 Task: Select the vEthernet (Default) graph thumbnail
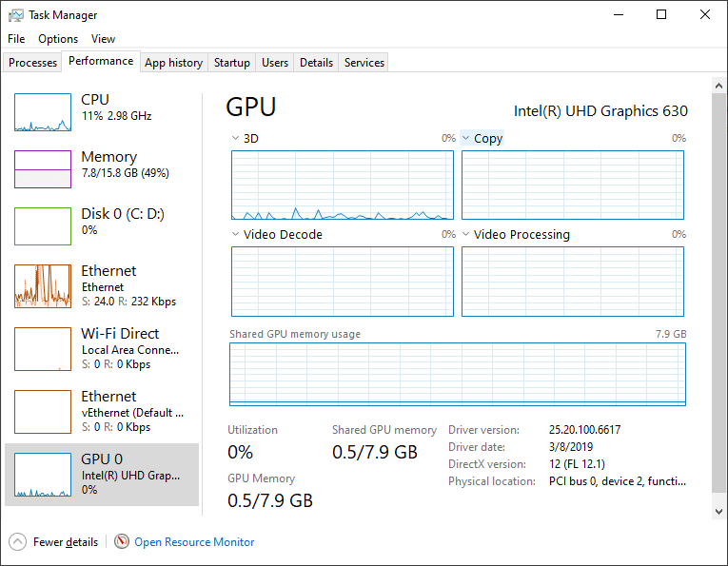[43, 412]
